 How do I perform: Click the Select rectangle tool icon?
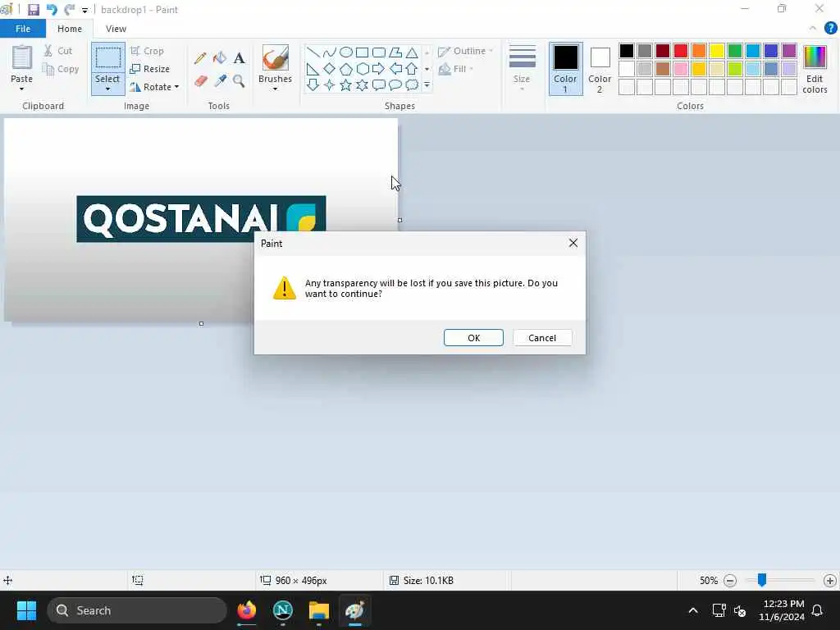[x=107, y=58]
